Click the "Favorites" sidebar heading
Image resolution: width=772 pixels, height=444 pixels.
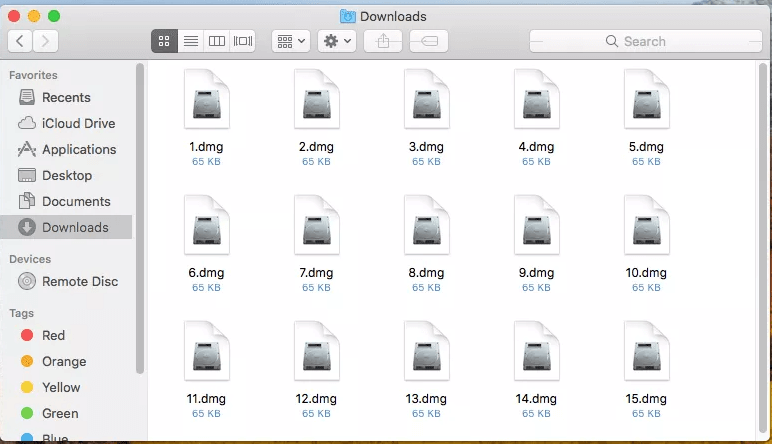point(33,75)
